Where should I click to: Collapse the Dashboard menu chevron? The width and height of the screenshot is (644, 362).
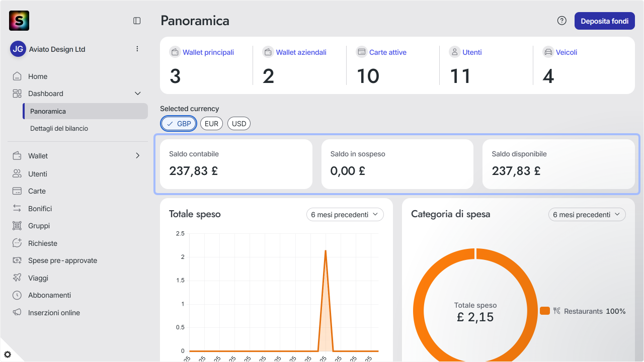click(138, 94)
